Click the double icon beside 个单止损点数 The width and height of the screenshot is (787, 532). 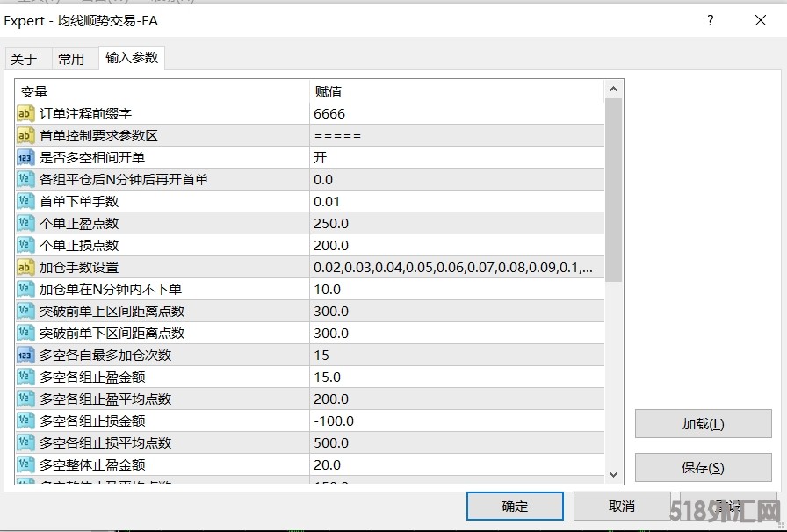pos(25,246)
